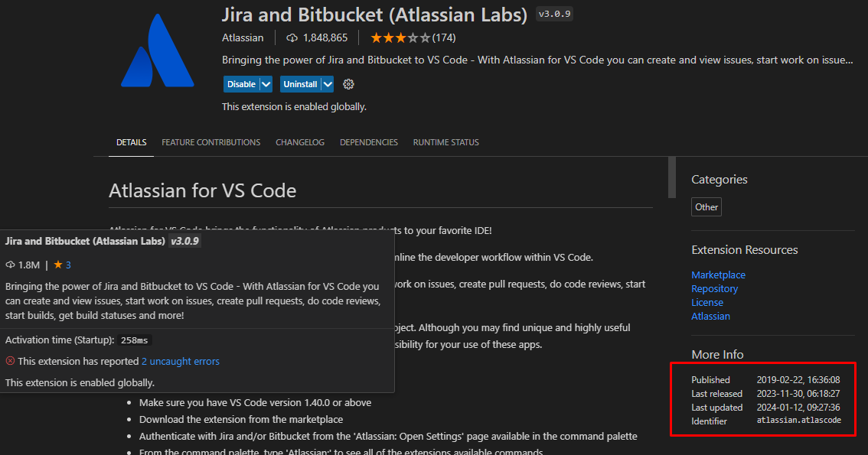Switch to the CHANGELOG tab
Image resolution: width=868 pixels, height=455 pixels.
[299, 142]
